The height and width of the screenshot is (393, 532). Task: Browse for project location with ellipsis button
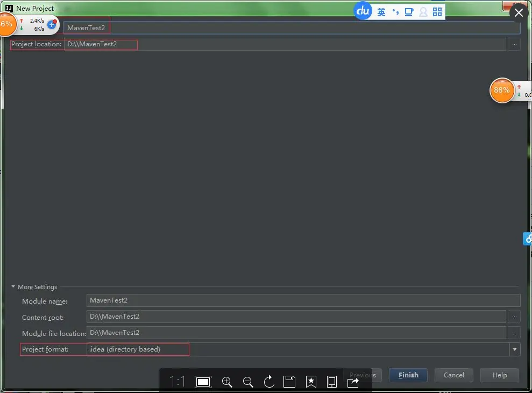tap(514, 44)
